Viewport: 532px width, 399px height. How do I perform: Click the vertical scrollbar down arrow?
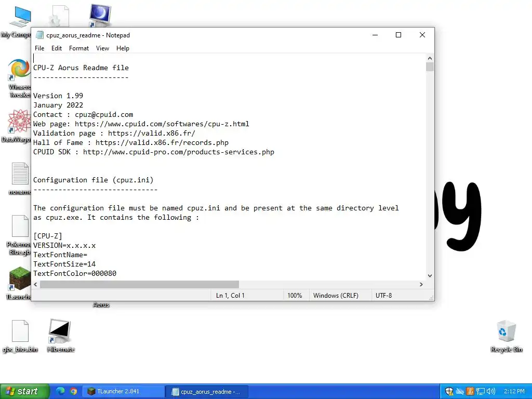click(x=430, y=276)
